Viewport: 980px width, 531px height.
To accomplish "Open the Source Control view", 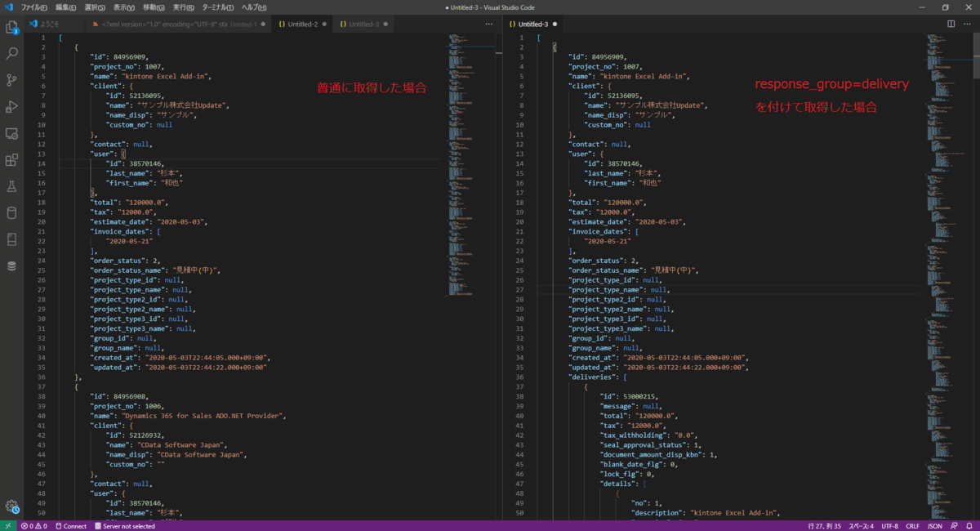I will pyautogui.click(x=11, y=80).
